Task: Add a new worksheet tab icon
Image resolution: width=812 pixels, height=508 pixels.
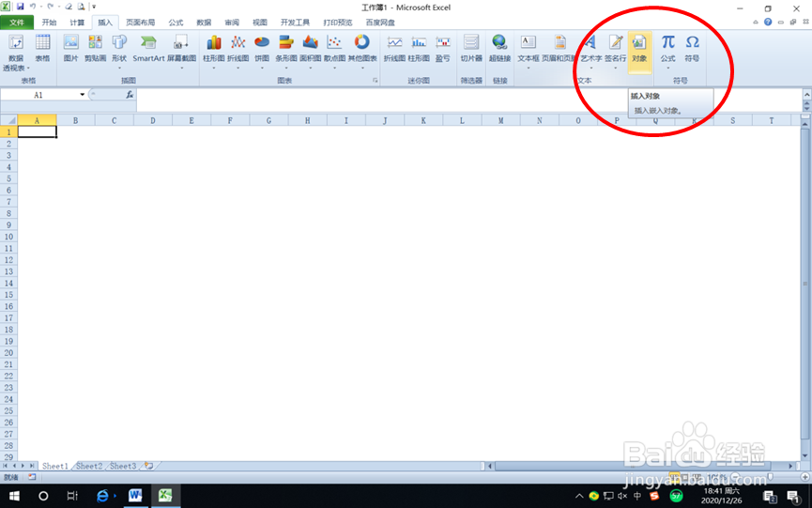Action: pyautogui.click(x=149, y=466)
